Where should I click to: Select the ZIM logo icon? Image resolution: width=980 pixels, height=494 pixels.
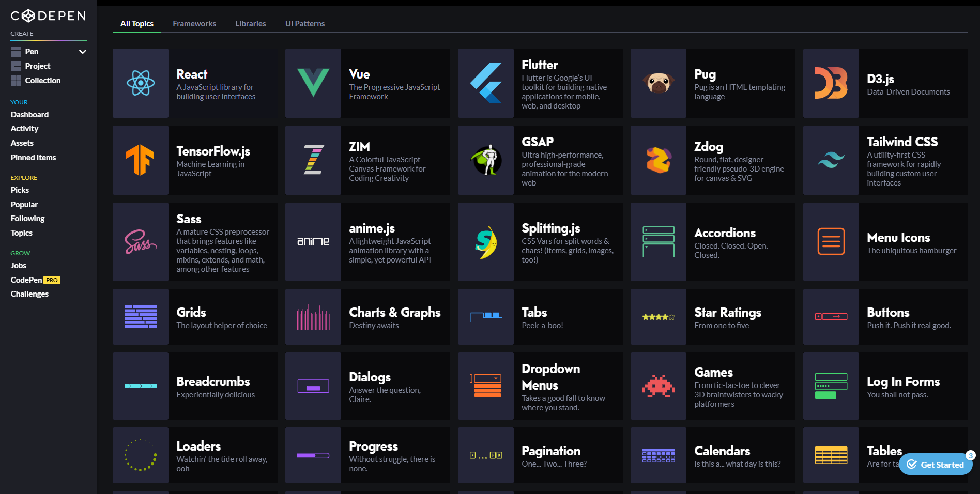pos(313,160)
